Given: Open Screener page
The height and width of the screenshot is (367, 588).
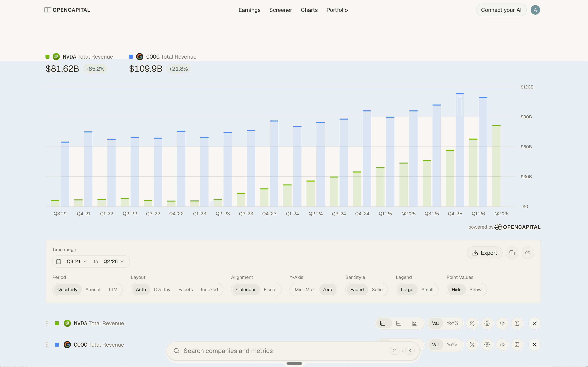Looking at the screenshot, I should pyautogui.click(x=280, y=10).
